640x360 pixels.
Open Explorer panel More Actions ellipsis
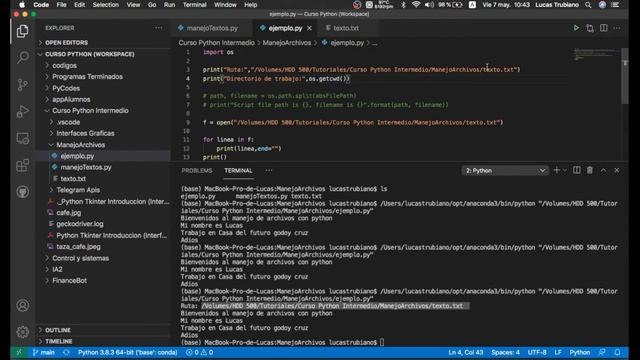(158, 28)
